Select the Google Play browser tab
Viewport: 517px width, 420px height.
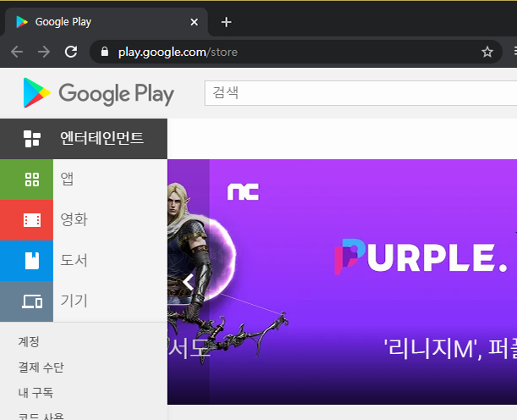pyautogui.click(x=106, y=22)
